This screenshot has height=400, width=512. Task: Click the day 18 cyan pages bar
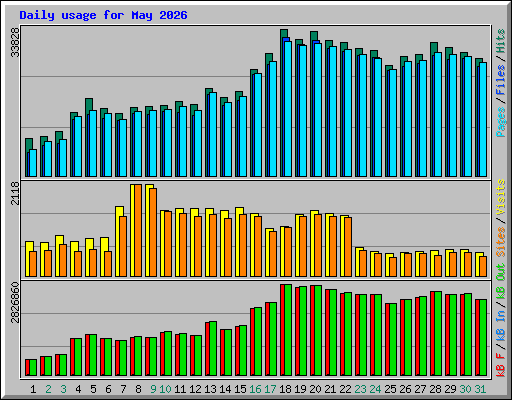point(288,109)
